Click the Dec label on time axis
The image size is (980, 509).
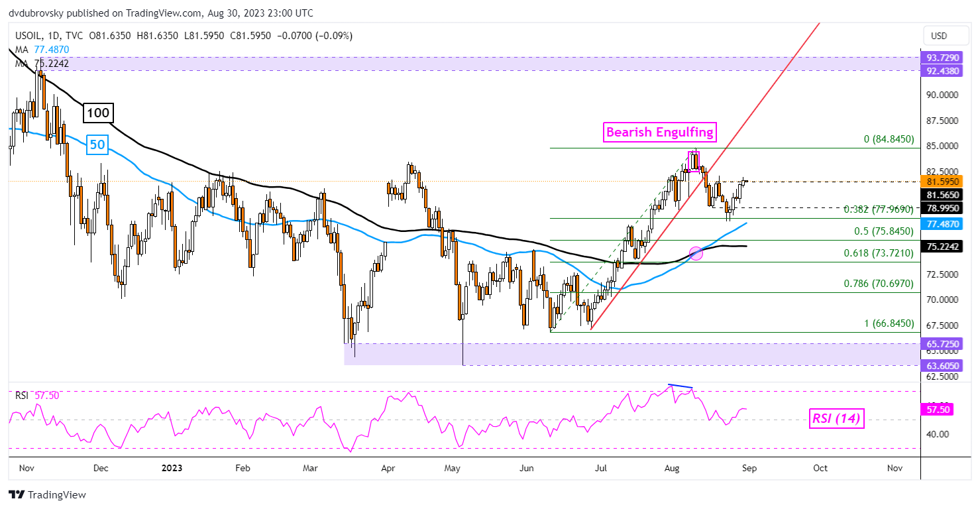pyautogui.click(x=100, y=468)
